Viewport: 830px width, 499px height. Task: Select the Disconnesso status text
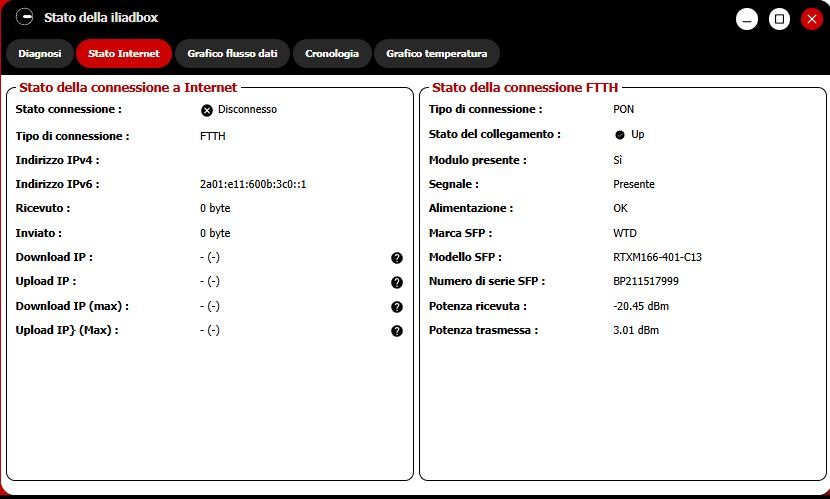(247, 109)
